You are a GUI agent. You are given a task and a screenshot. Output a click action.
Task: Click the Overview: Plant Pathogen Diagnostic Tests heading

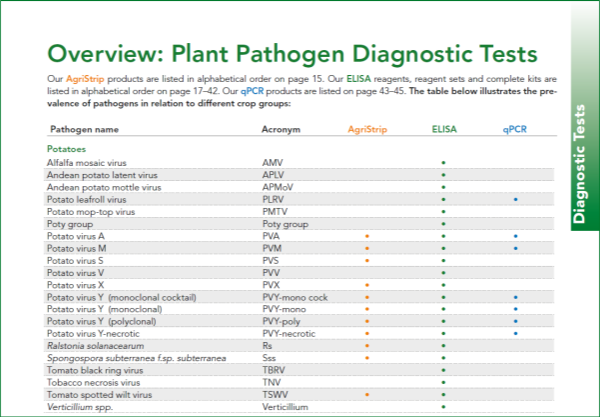pos(292,54)
